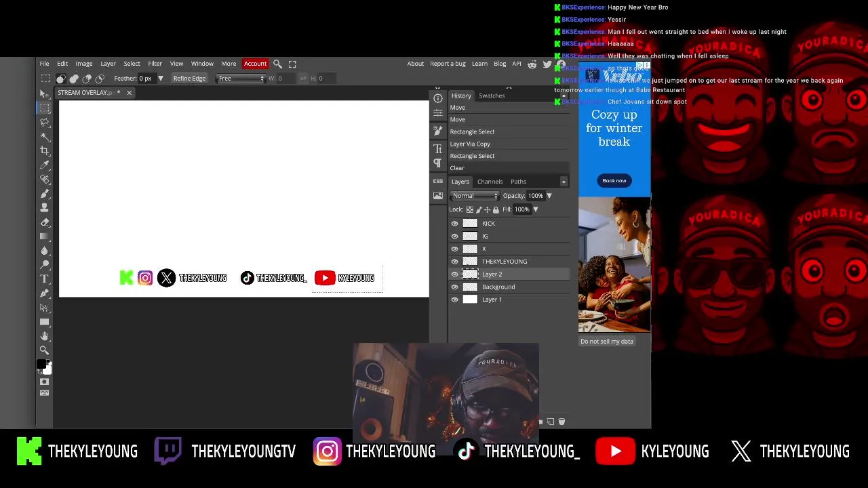868x488 pixels.
Task: Toggle Quick Mask mode icon
Action: pyautogui.click(x=44, y=382)
